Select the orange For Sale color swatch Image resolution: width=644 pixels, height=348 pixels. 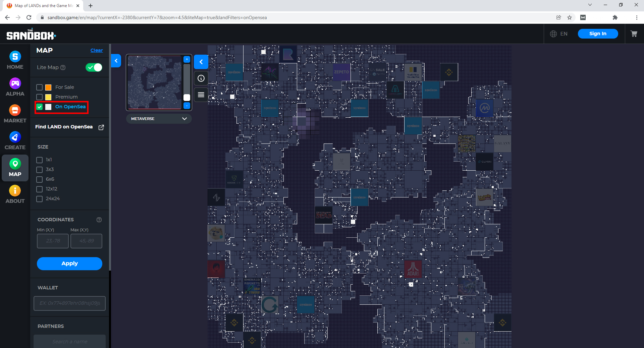point(48,88)
